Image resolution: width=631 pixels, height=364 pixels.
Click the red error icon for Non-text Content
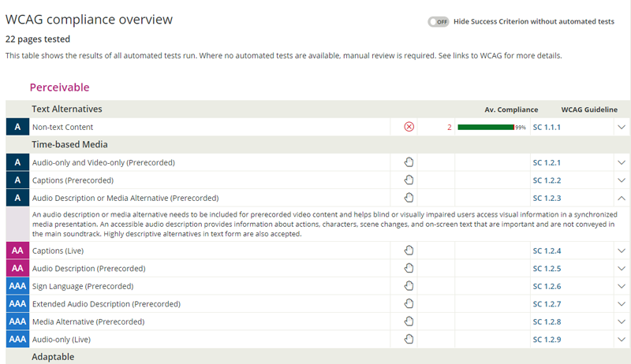(409, 127)
